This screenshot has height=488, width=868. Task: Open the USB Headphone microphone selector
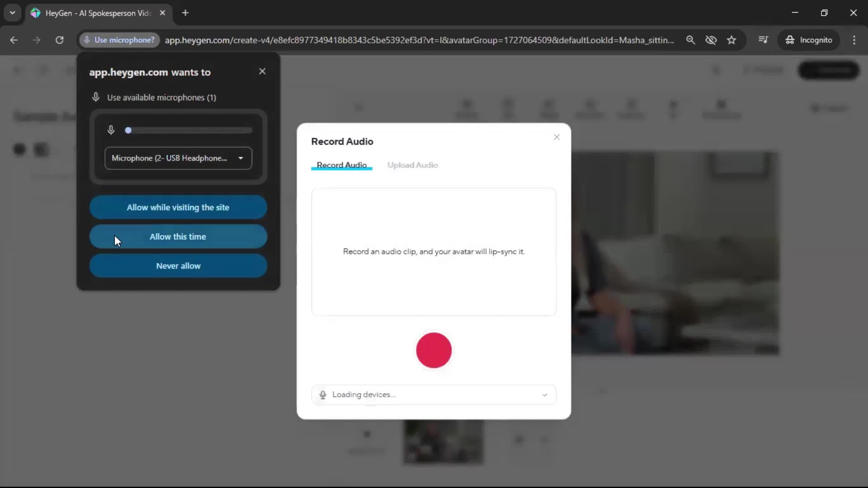pos(178,158)
